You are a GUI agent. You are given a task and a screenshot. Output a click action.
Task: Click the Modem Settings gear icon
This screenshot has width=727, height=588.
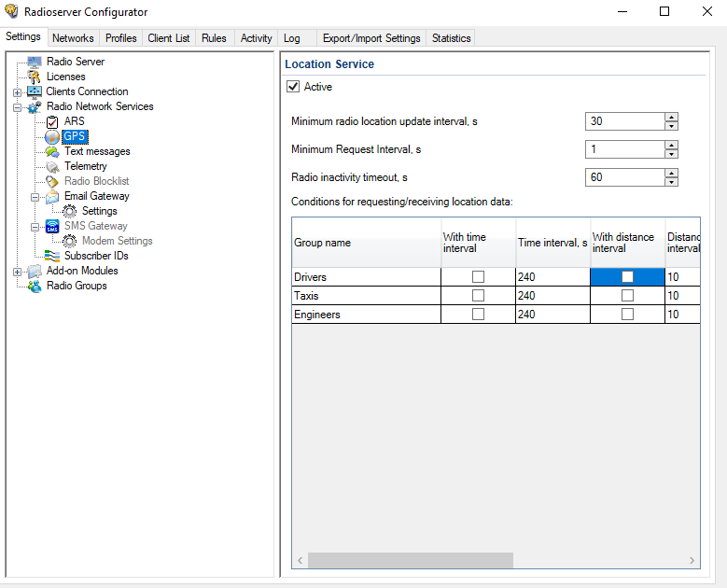70,241
